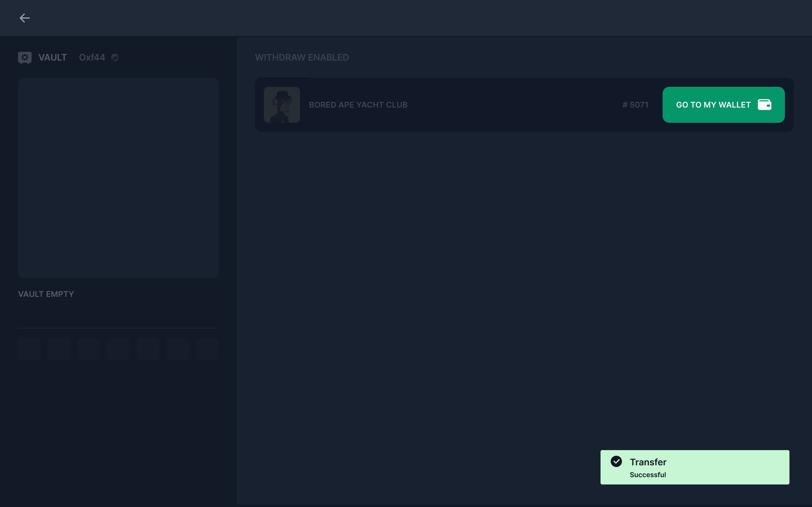Click the wallet icon inside green button
Image resolution: width=812 pixels, height=507 pixels.
tap(764, 104)
